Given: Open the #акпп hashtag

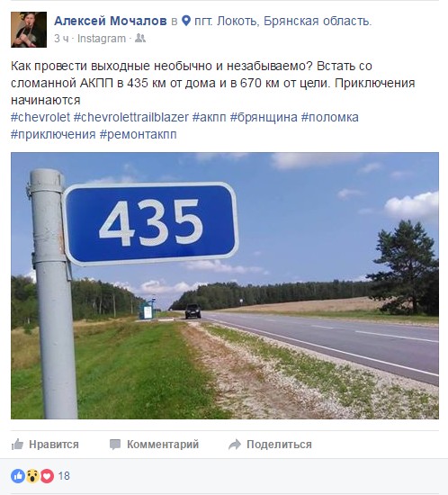Looking at the screenshot, I should point(210,117).
